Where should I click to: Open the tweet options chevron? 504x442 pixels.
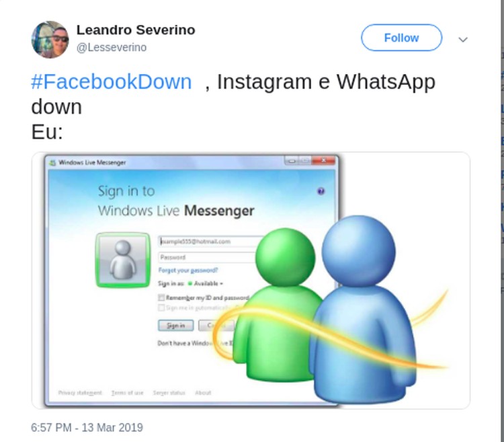click(x=462, y=40)
